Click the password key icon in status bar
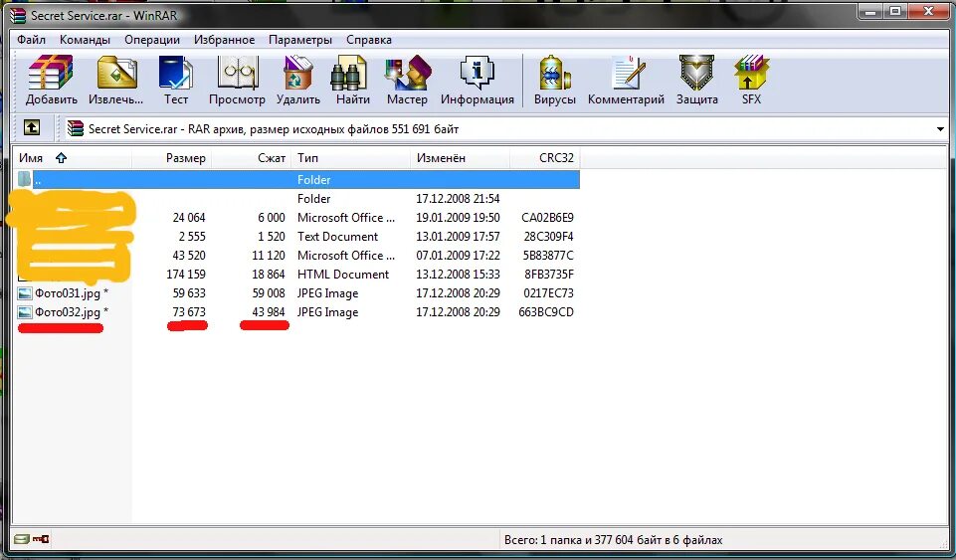 pyautogui.click(x=42, y=539)
